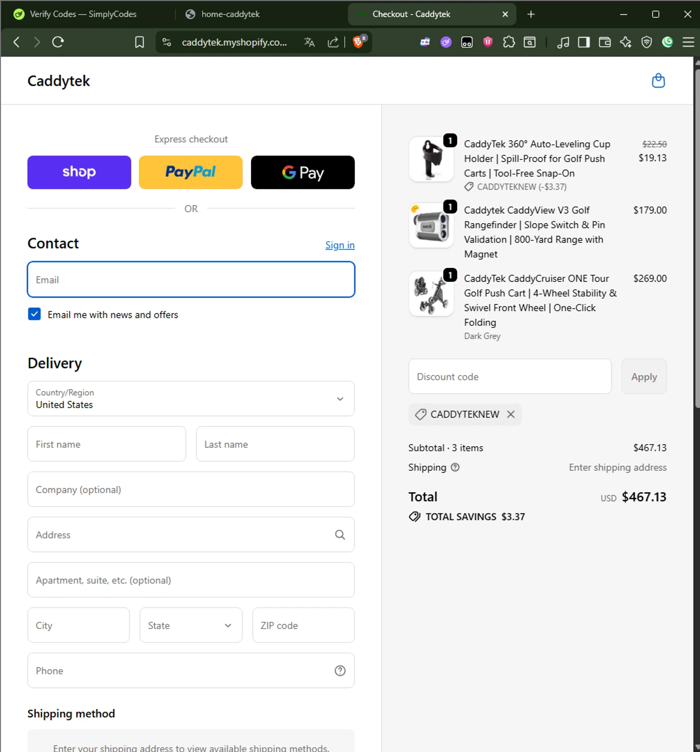Close the Checkout - Caddytek tab
The image size is (700, 752).
coord(505,14)
